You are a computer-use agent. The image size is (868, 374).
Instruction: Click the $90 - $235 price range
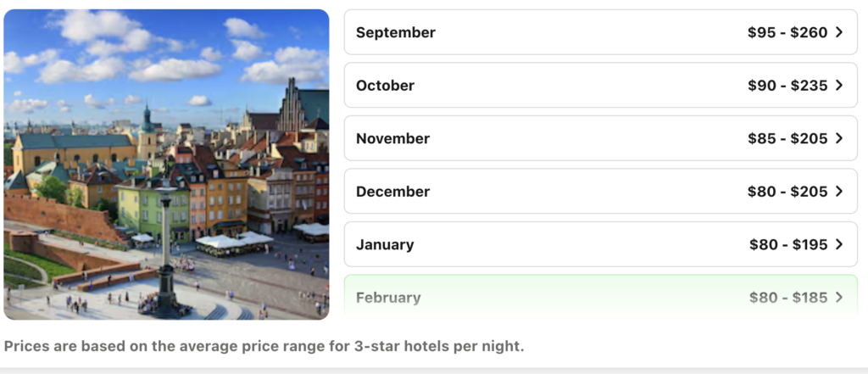pyautogui.click(x=787, y=86)
